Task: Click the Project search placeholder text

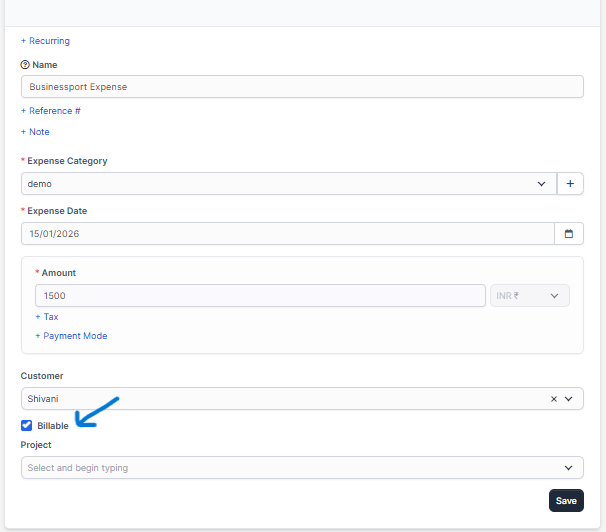Action: (x=78, y=468)
